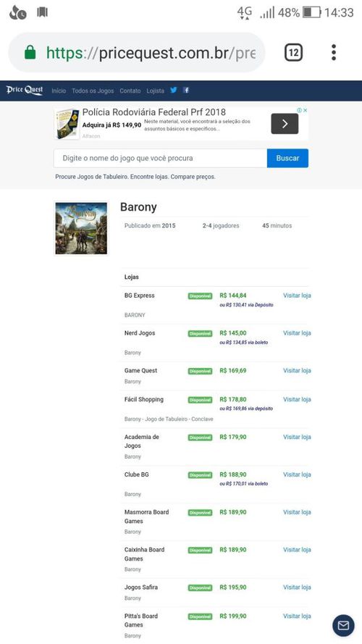Click the Fácil Shopping store name
The width and height of the screenshot is (362, 644).
coord(143,399)
